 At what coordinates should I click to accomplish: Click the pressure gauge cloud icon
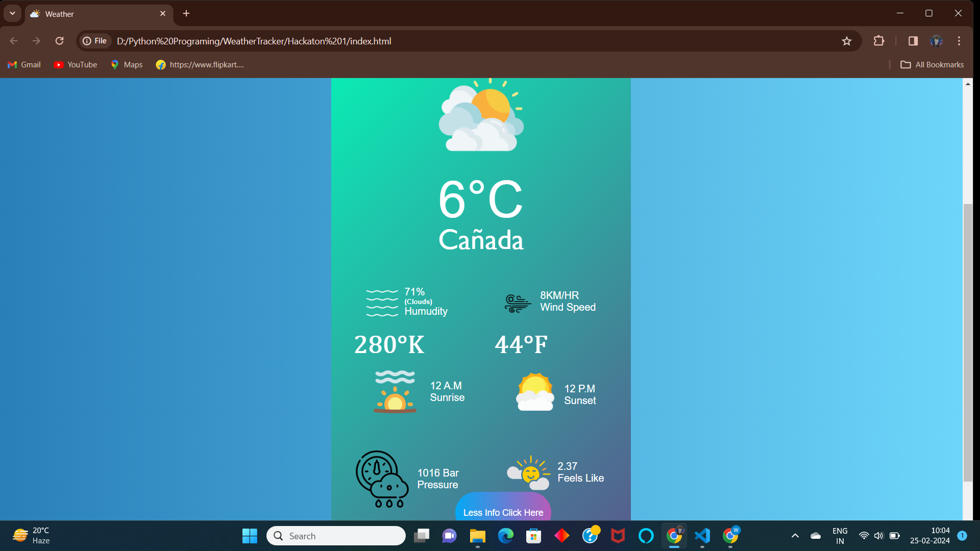tap(382, 479)
